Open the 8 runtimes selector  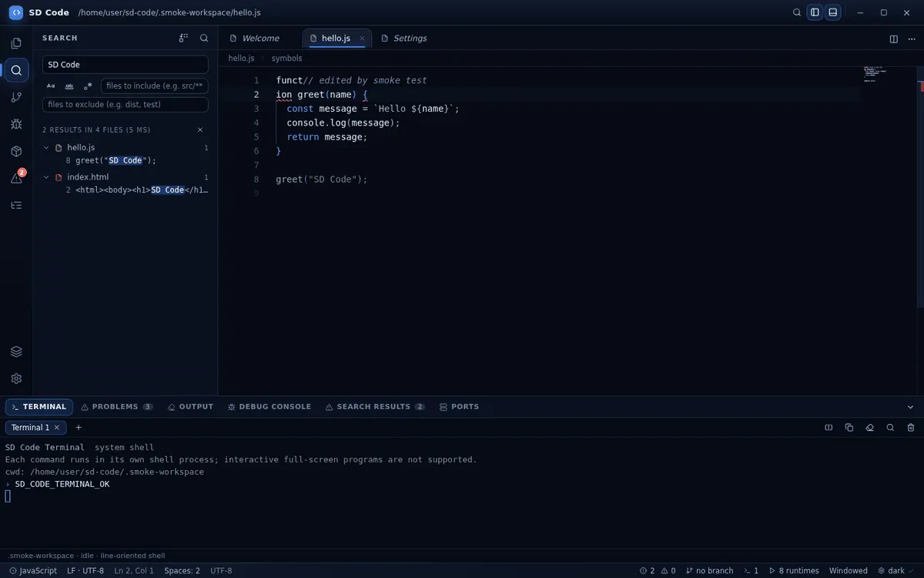(x=793, y=570)
